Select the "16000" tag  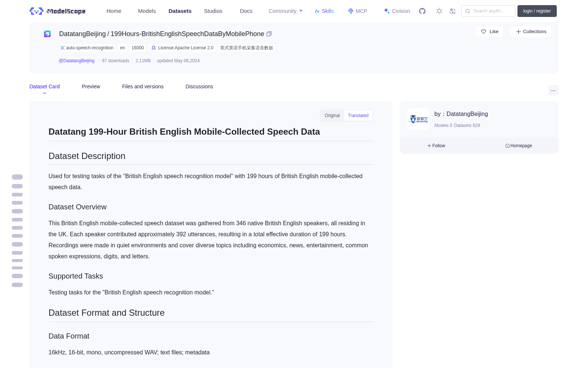(138, 48)
